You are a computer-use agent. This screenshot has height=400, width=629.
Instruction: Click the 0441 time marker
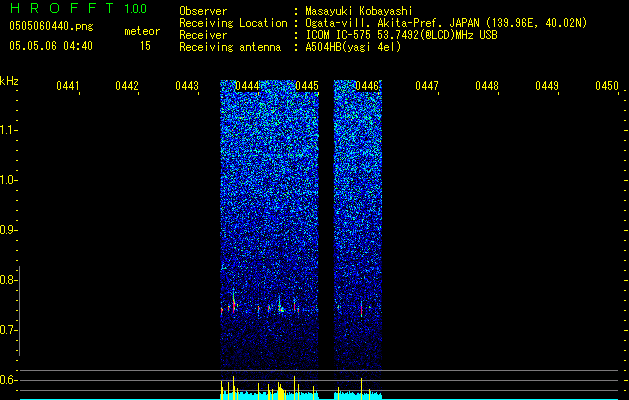point(67,86)
